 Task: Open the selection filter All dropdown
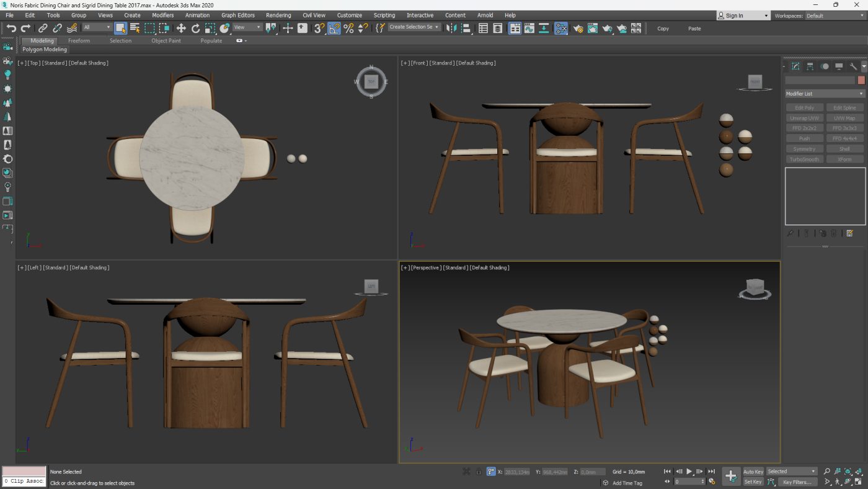(x=97, y=27)
